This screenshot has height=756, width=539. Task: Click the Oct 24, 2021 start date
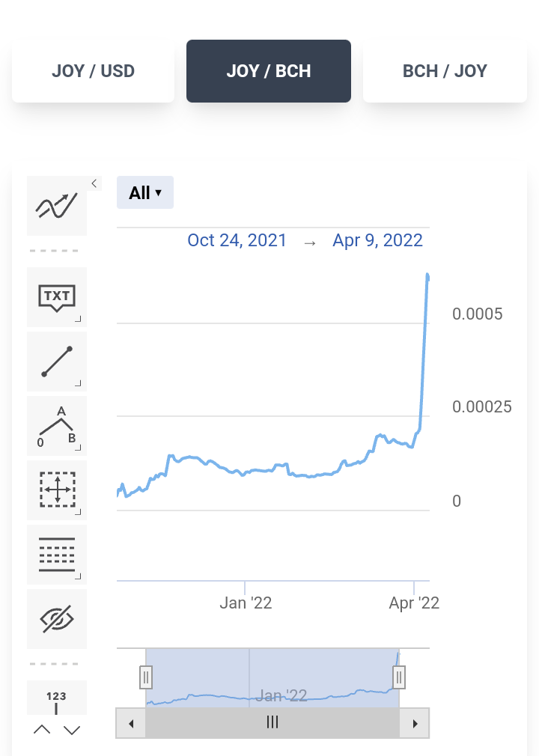237,240
